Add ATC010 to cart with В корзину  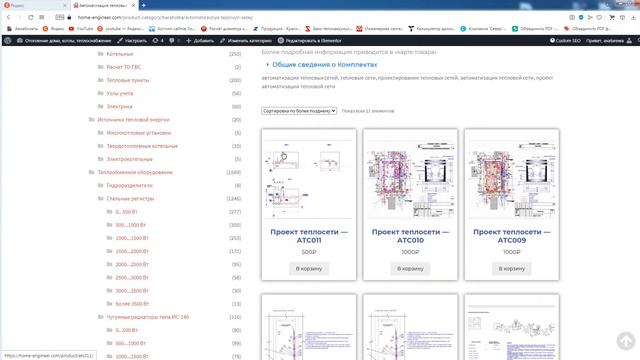(410, 269)
